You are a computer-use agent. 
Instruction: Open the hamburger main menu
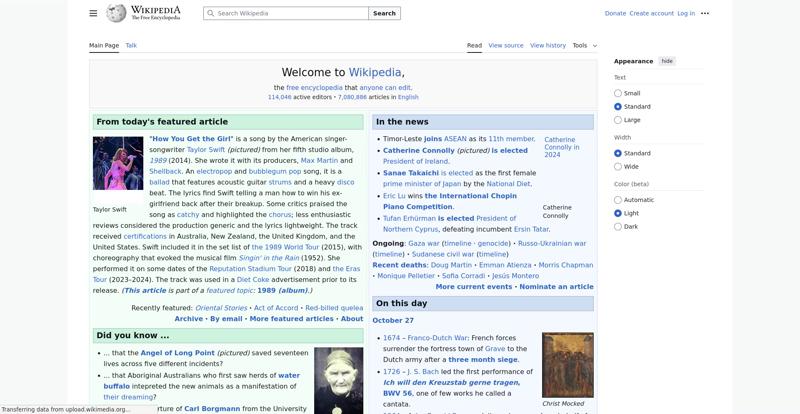pos(93,13)
